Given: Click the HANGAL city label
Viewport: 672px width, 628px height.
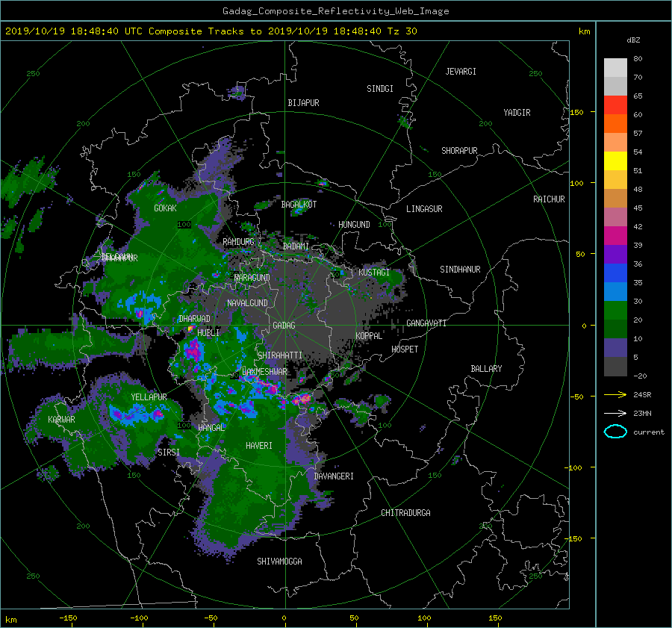Looking at the screenshot, I should [x=211, y=428].
